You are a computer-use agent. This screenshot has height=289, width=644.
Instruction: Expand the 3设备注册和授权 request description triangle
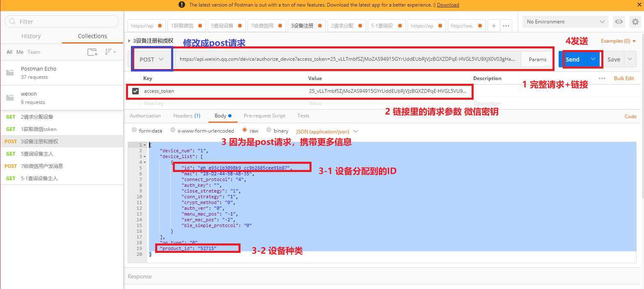point(129,41)
